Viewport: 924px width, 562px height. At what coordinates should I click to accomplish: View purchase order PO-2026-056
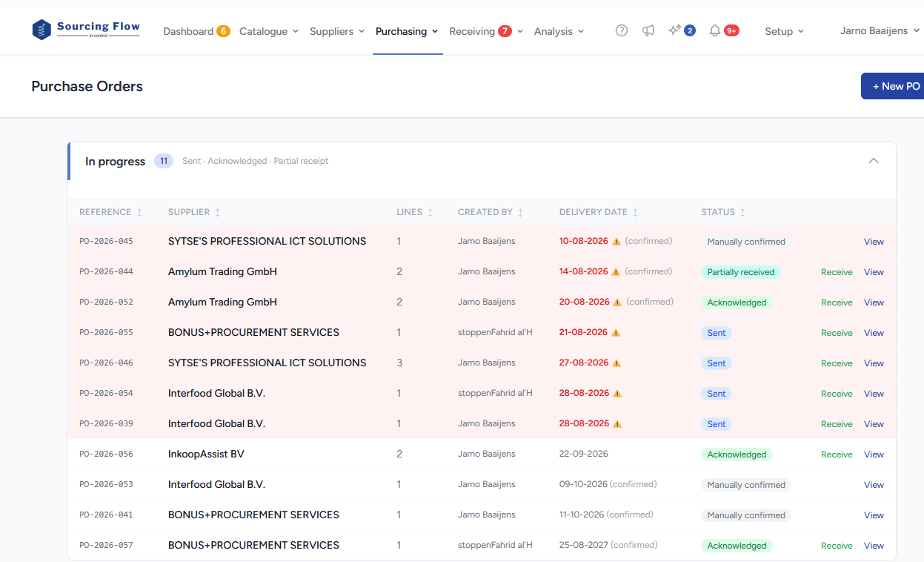click(x=874, y=454)
